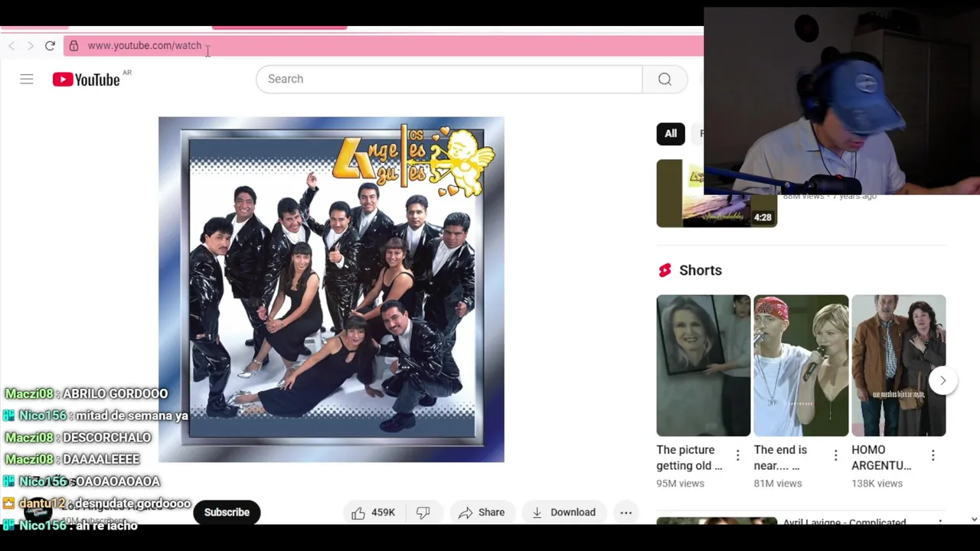
Task: Open 'HOMO ARGENTU...' short thumbnail
Action: coord(899,366)
